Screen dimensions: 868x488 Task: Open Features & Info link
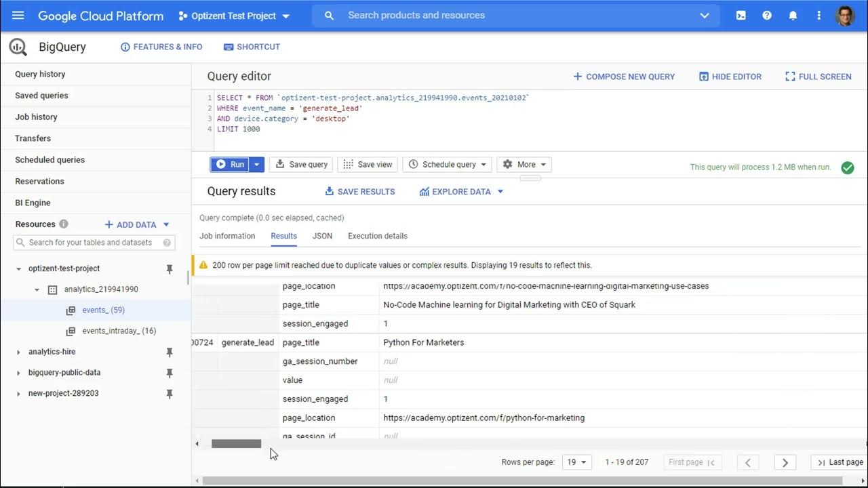coord(161,47)
